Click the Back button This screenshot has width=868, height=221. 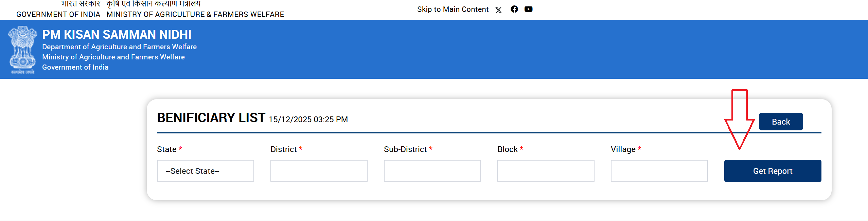781,122
